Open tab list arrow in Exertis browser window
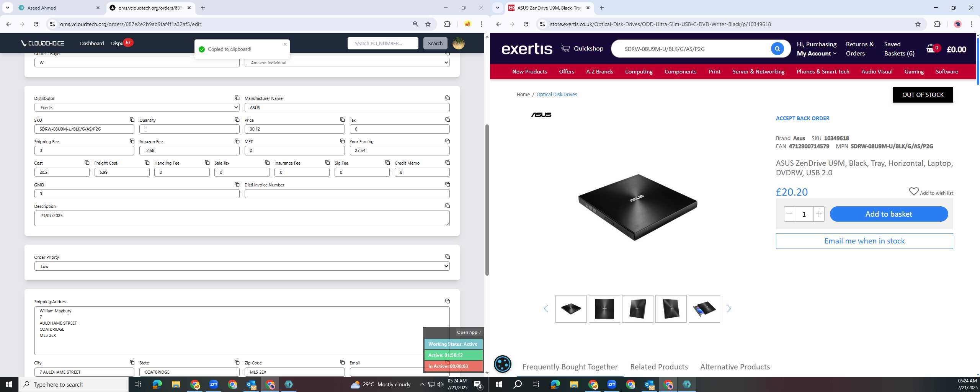 pyautogui.click(x=497, y=8)
